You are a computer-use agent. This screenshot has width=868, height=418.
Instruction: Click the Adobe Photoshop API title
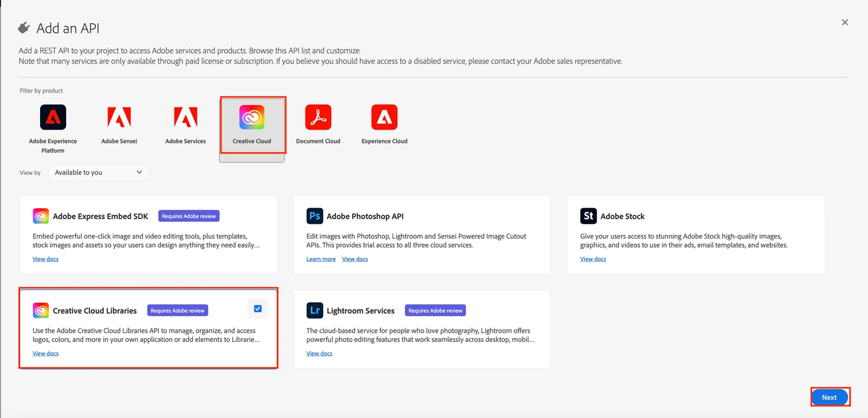365,216
